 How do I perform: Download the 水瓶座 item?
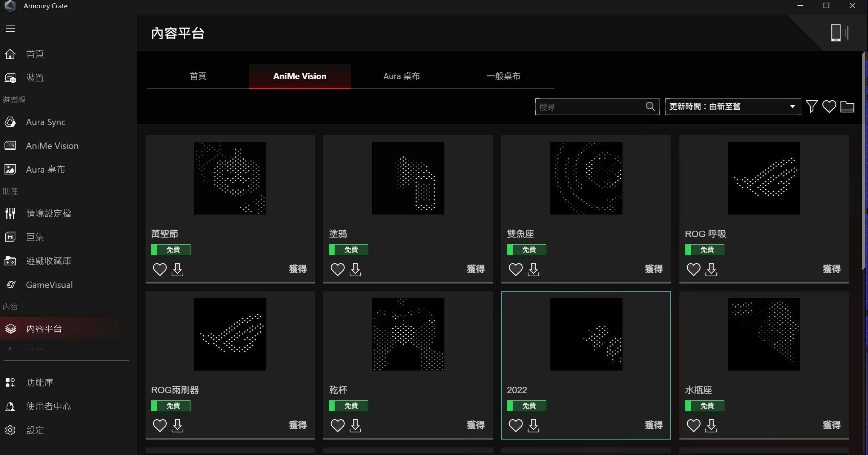coord(711,426)
